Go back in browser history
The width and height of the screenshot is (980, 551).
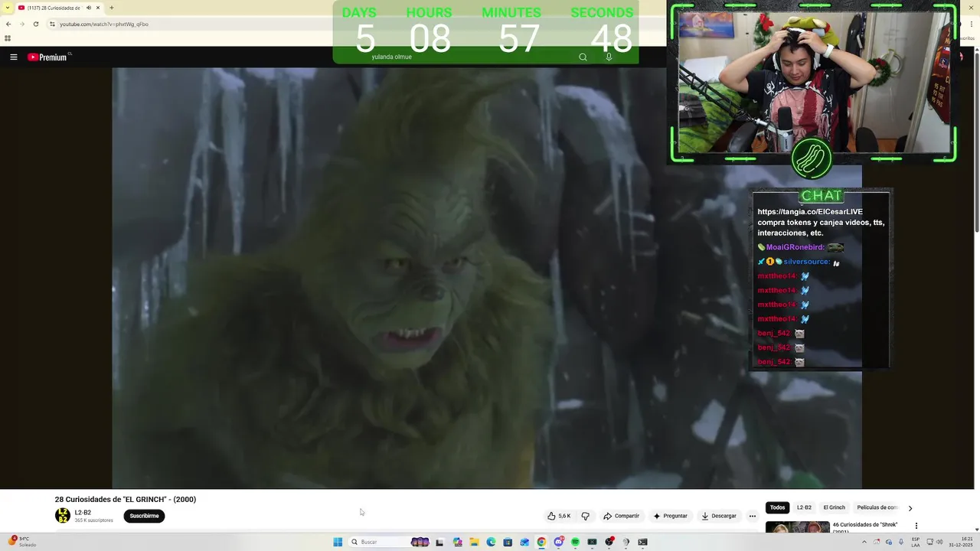(8, 24)
